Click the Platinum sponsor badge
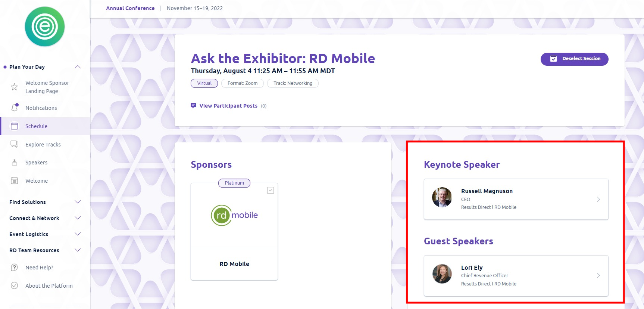Screen dimensions: 644x309 234,183
